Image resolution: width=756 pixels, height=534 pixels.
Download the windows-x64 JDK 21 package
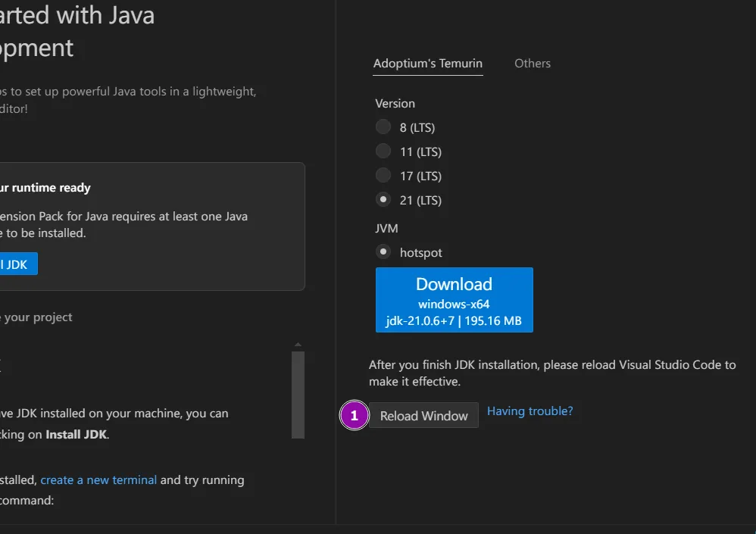[454, 300]
